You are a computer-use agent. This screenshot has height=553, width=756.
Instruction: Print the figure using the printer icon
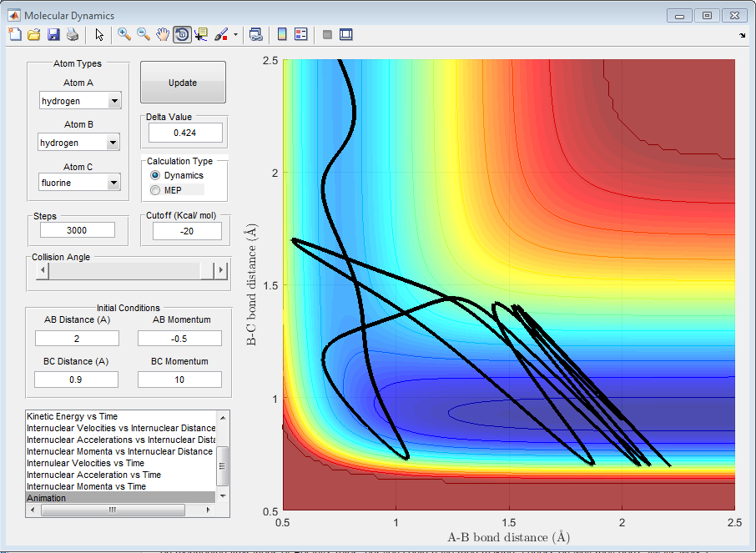(x=73, y=35)
